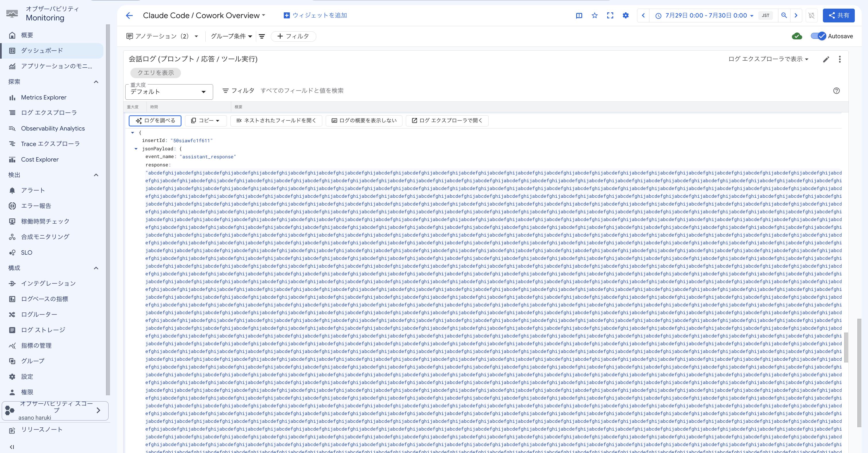The image size is (868, 453).
Task: Click the ログを調べる button
Action: pos(155,121)
